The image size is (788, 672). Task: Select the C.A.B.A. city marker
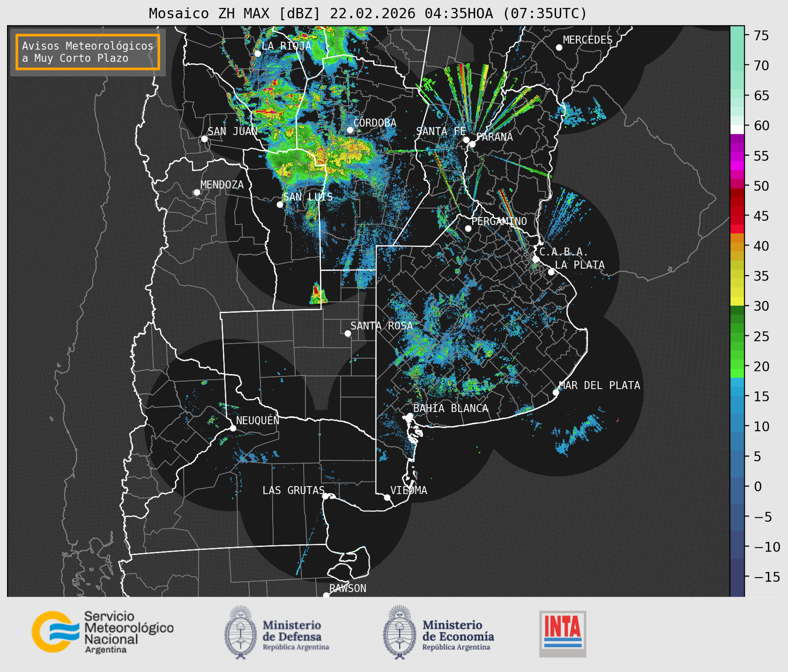pyautogui.click(x=536, y=259)
